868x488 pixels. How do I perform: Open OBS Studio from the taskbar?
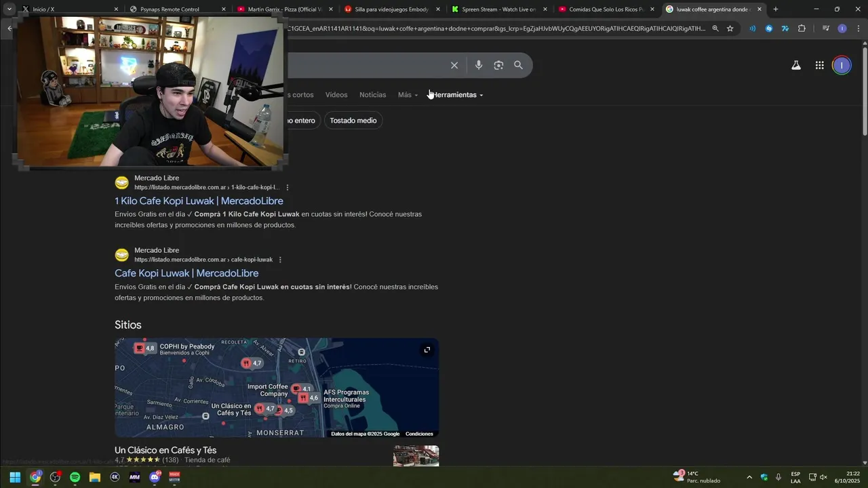click(55, 477)
